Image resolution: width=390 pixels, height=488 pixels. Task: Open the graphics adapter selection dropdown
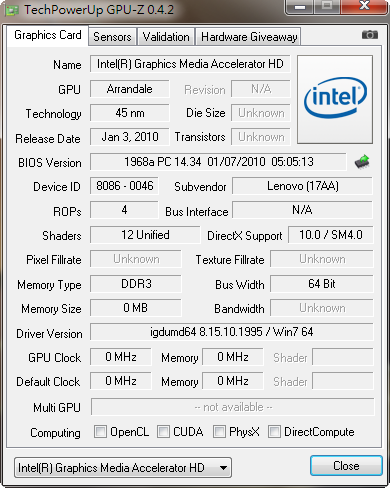123,468
